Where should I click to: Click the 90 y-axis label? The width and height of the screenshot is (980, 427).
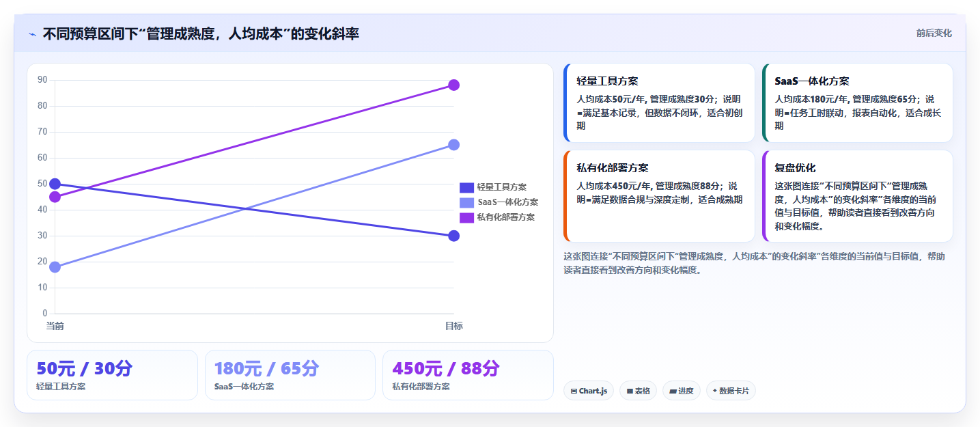pos(42,80)
